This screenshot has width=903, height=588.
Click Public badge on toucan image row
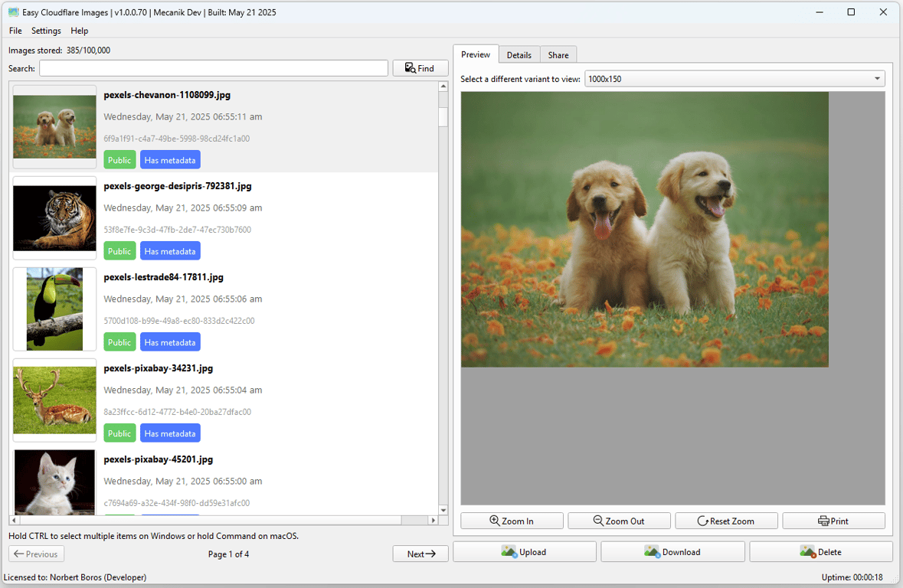tap(119, 342)
